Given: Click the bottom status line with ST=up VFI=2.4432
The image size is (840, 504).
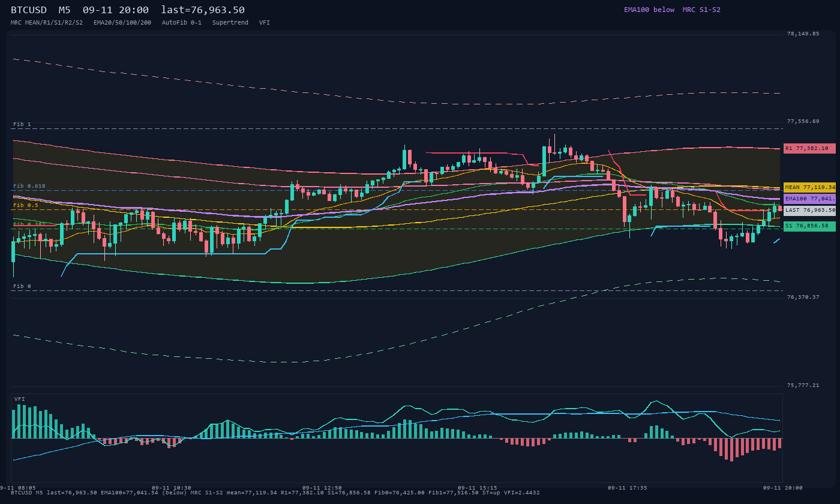Looking at the screenshot, I should [x=275, y=493].
